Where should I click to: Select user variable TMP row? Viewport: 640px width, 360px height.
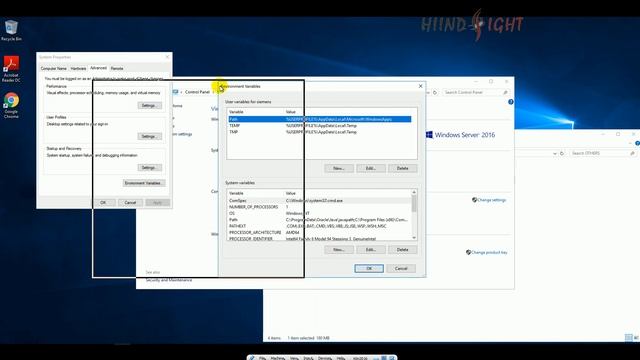pyautogui.click(x=320, y=132)
